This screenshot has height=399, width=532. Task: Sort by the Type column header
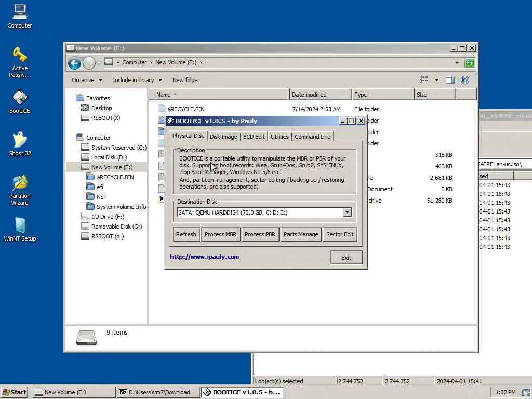click(383, 95)
